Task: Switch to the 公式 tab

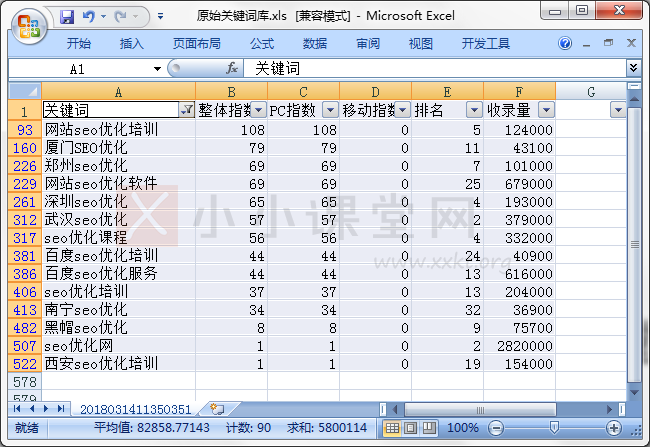Action: click(x=262, y=44)
